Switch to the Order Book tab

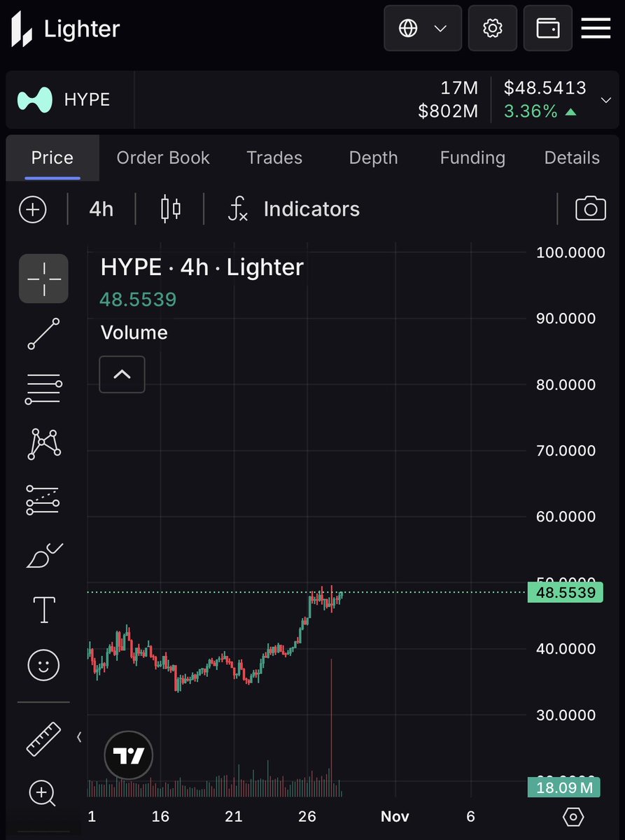(163, 158)
